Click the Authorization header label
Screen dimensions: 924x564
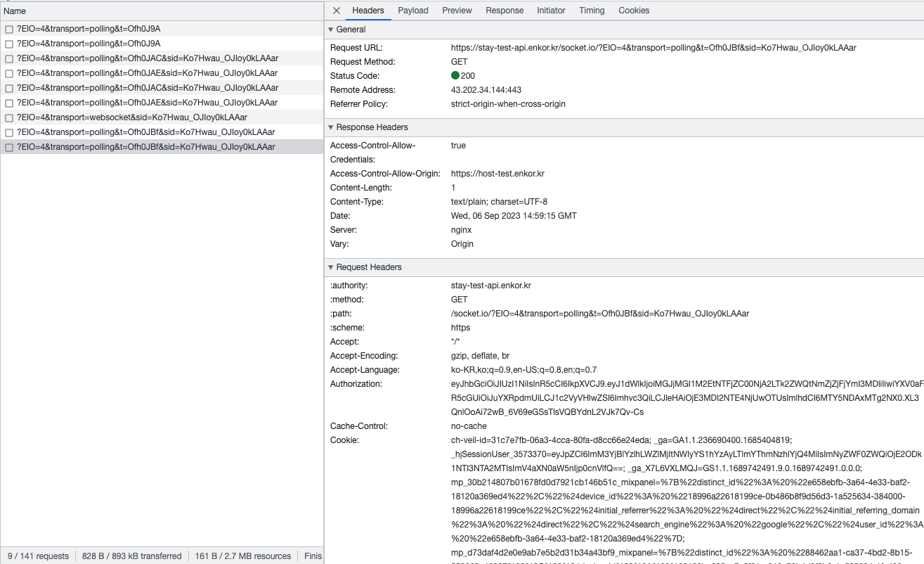(356, 384)
